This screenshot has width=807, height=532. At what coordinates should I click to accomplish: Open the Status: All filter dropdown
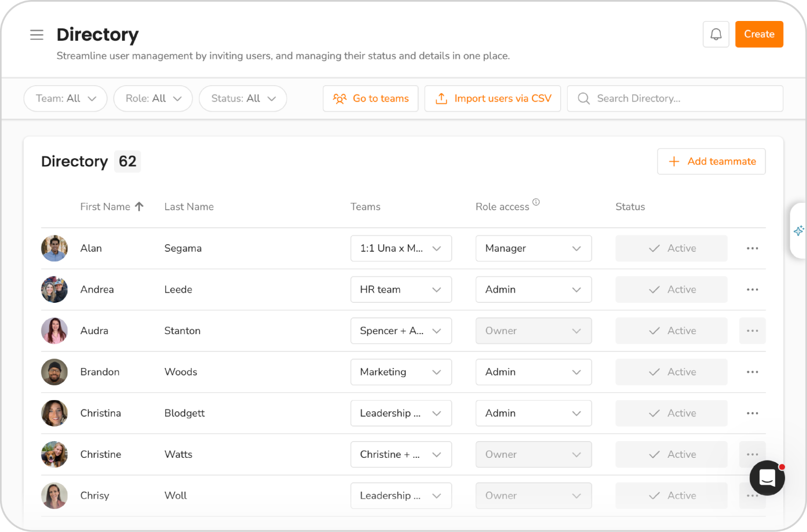[x=243, y=98]
